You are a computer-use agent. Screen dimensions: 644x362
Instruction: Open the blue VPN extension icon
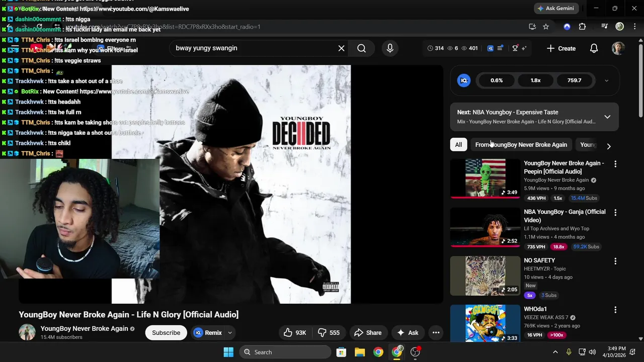[567, 27]
